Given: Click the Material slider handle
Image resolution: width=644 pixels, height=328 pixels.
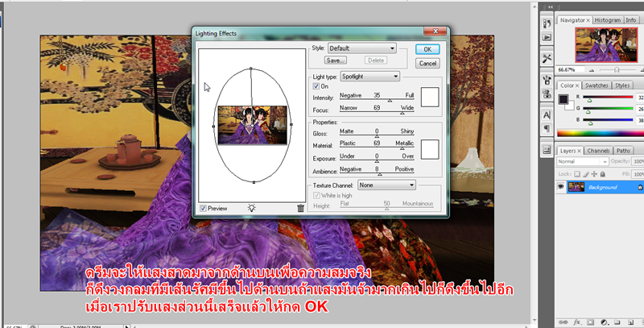Looking at the screenshot, I should pyautogui.click(x=402, y=148).
